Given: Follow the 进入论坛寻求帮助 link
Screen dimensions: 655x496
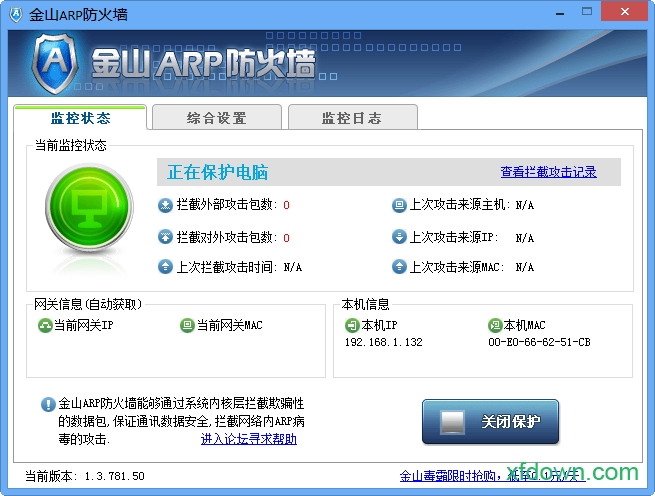Looking at the screenshot, I should pos(248,439).
